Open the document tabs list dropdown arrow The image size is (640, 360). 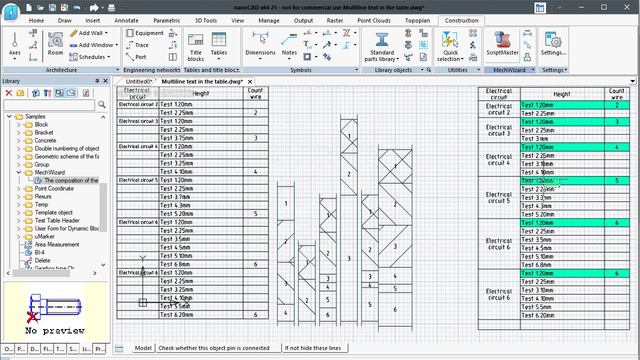[x=632, y=81]
